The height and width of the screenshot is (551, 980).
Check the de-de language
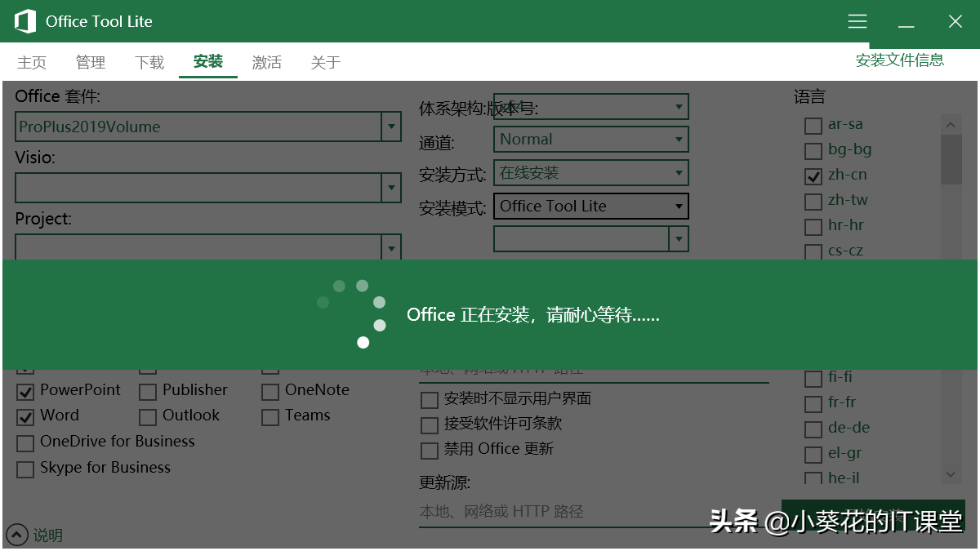813,429
